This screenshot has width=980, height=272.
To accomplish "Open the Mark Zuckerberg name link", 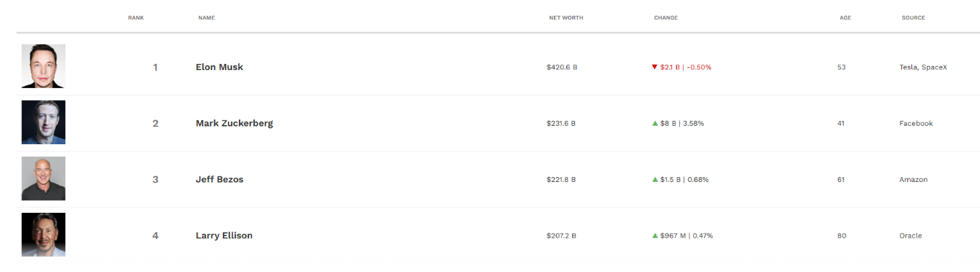I will [x=234, y=124].
